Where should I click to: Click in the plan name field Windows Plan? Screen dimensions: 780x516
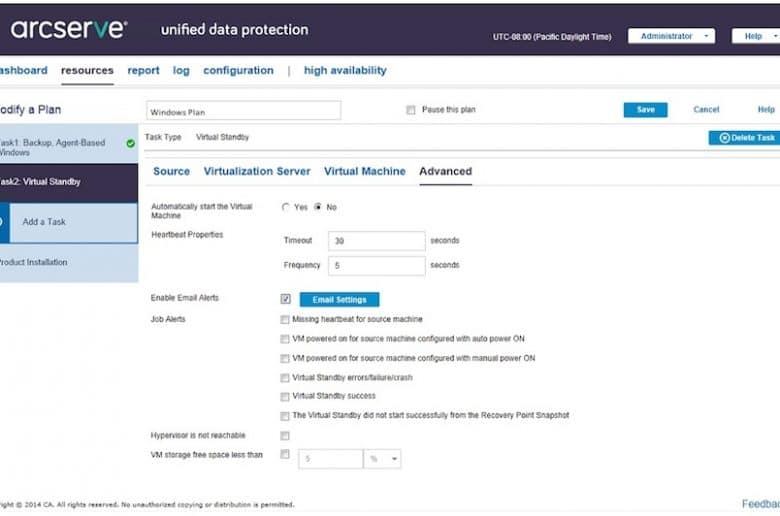(243, 110)
